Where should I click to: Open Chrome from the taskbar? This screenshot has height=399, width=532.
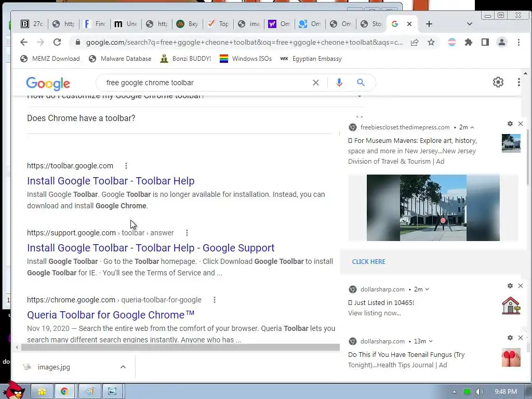(64, 392)
